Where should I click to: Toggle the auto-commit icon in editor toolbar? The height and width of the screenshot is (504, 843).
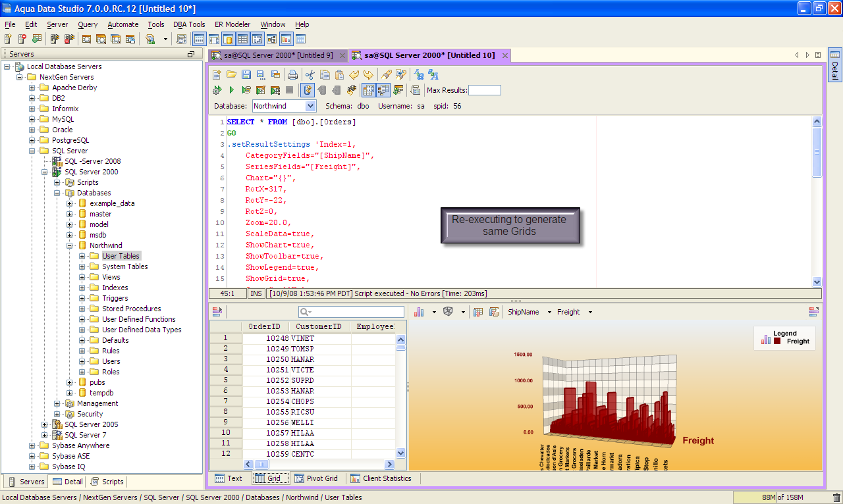click(307, 90)
